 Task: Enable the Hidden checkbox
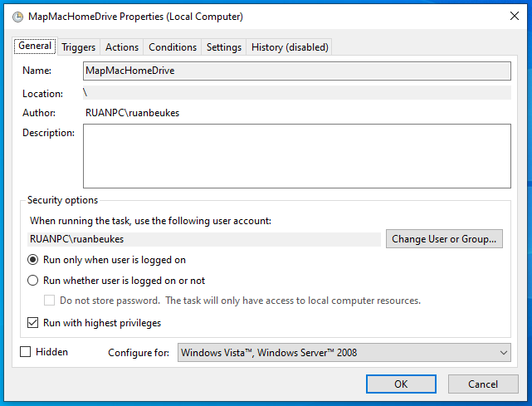pos(26,352)
